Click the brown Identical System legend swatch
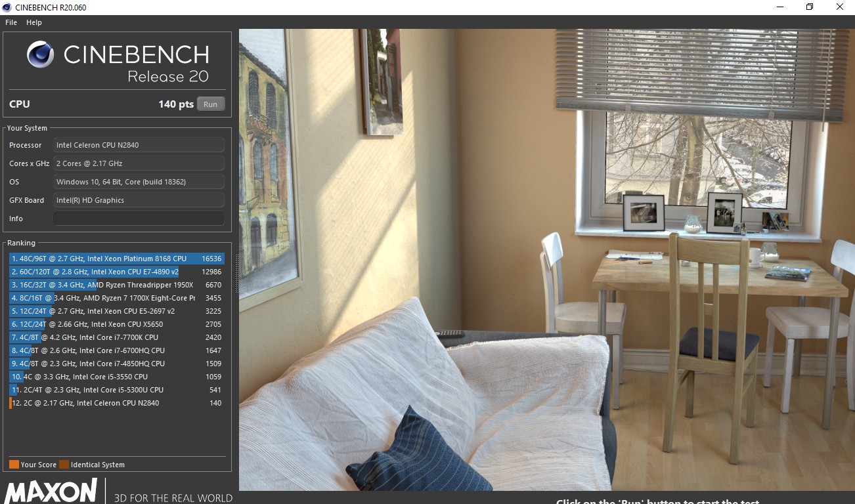 click(x=64, y=465)
